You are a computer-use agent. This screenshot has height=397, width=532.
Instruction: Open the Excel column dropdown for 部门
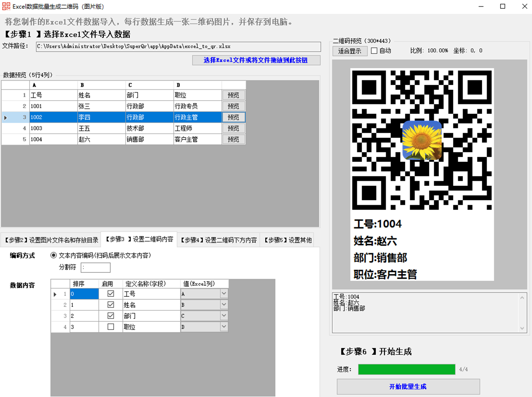[224, 316]
